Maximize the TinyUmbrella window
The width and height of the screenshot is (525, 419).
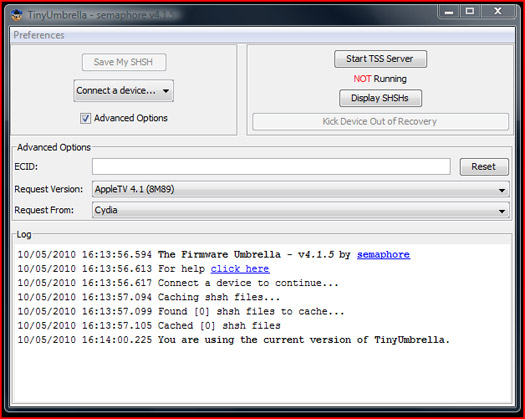tap(470, 12)
